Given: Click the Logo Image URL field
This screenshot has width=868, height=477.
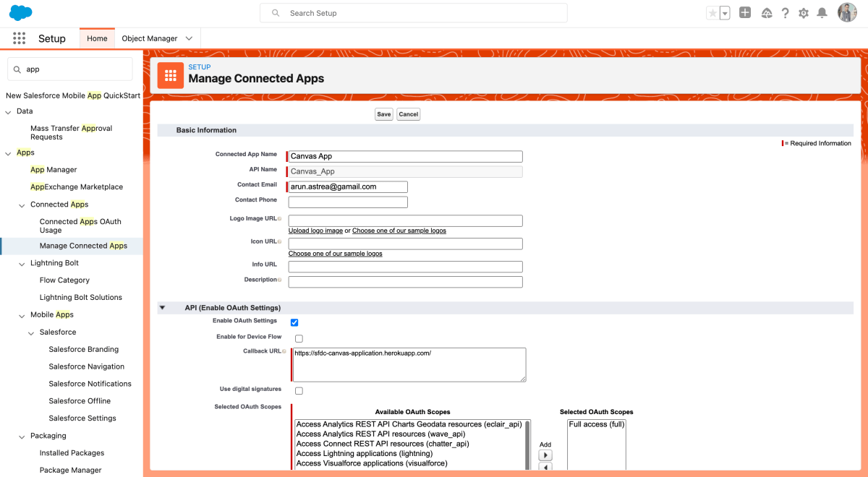Looking at the screenshot, I should pos(405,220).
